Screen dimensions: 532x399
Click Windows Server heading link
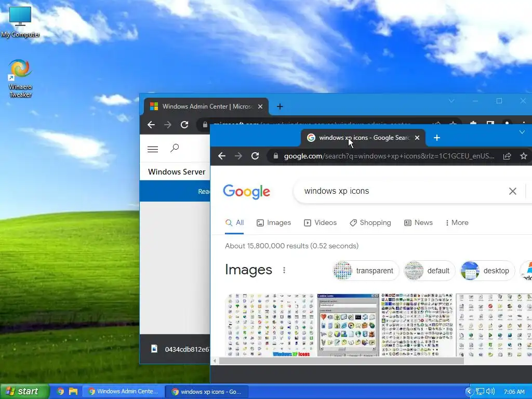pos(177,171)
